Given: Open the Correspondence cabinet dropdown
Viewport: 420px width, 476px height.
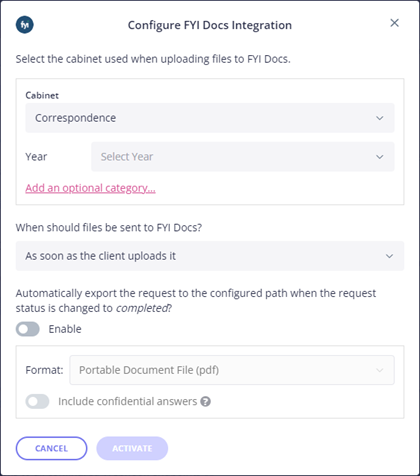Looking at the screenshot, I should (210, 118).
